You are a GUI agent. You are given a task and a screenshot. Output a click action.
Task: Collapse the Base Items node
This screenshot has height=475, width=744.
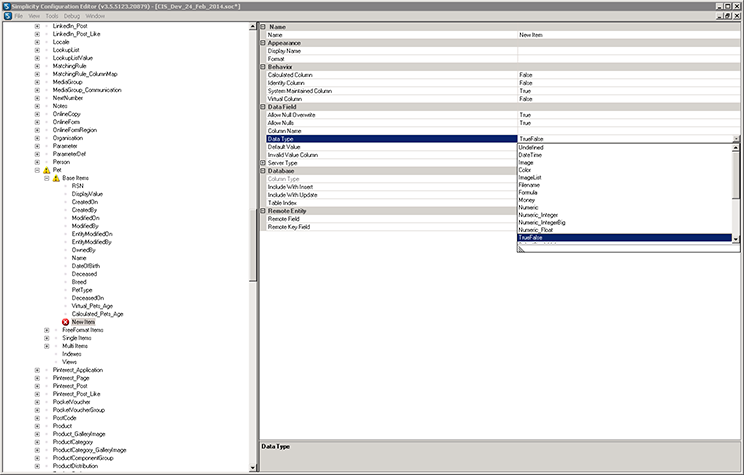[46, 178]
